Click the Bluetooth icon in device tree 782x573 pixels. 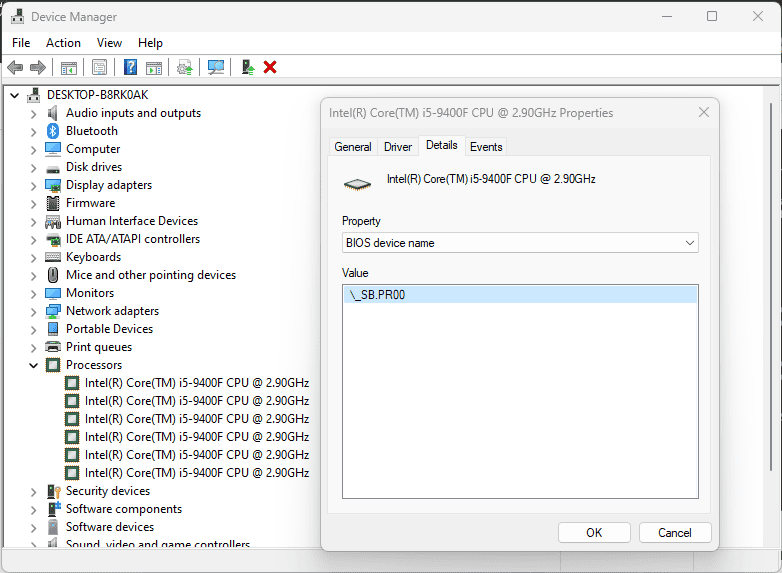click(x=54, y=131)
